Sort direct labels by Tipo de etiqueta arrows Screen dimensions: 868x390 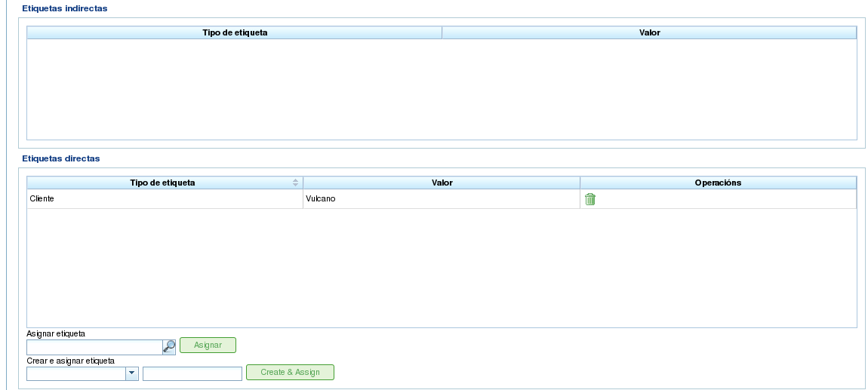[296, 183]
